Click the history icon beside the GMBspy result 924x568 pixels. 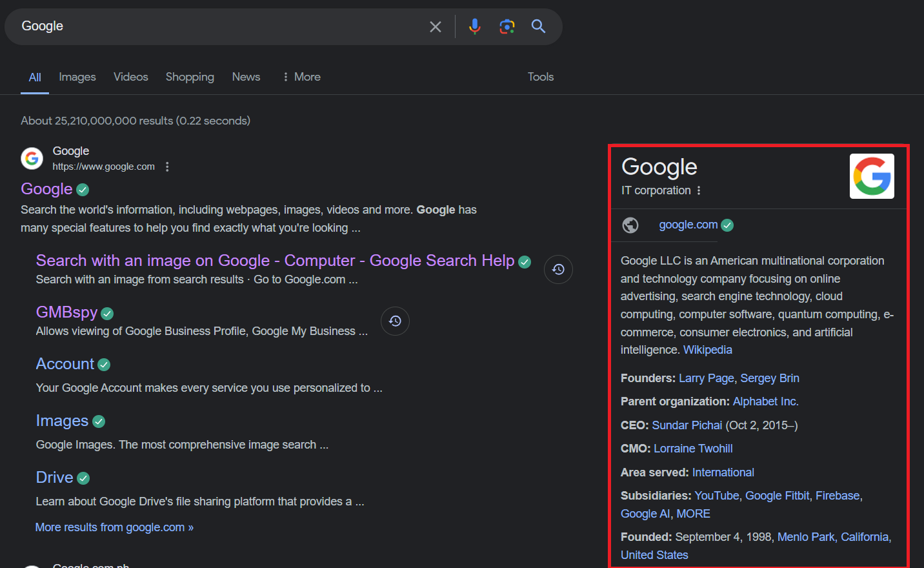click(395, 321)
